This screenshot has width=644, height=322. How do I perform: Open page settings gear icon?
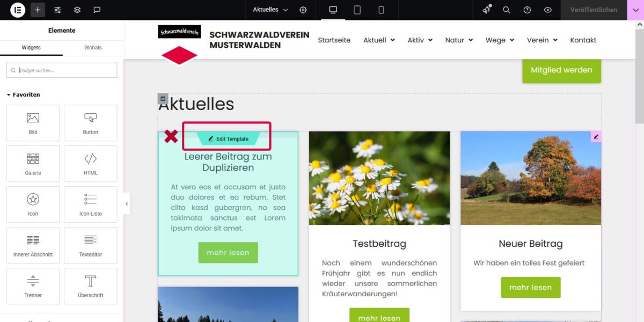pos(303,10)
